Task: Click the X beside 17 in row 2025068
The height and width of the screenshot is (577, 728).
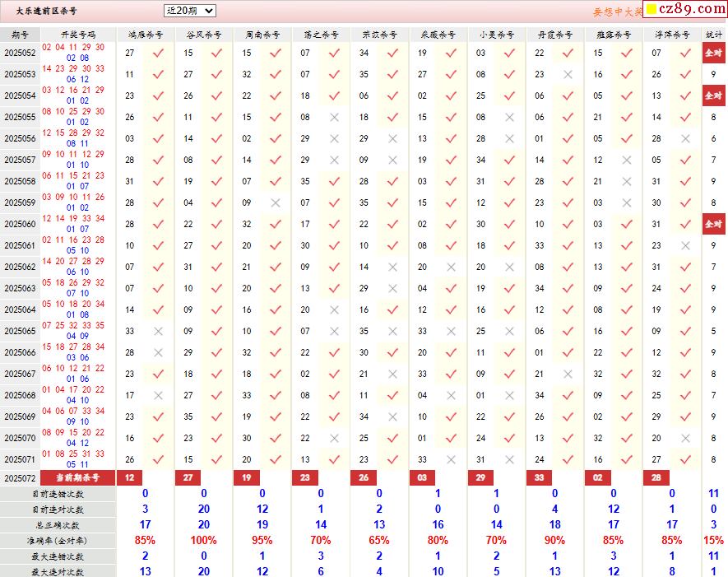Action: pyautogui.click(x=159, y=395)
